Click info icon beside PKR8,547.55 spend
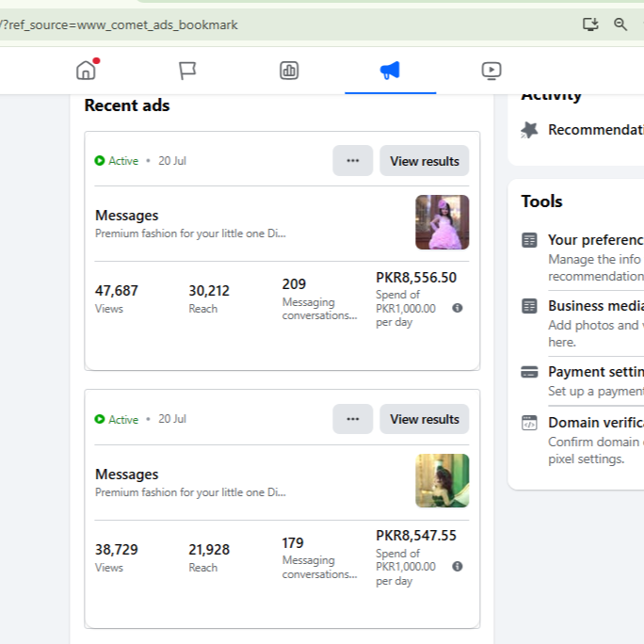The image size is (644, 644). click(458, 567)
